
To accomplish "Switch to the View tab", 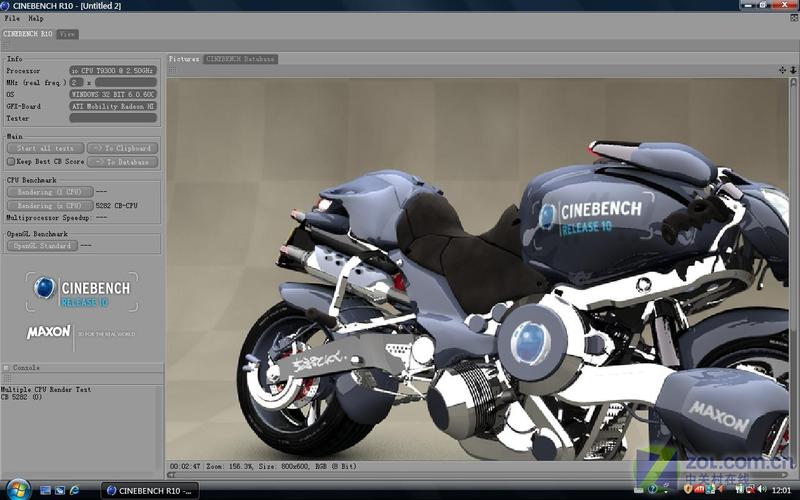I will (x=67, y=34).
